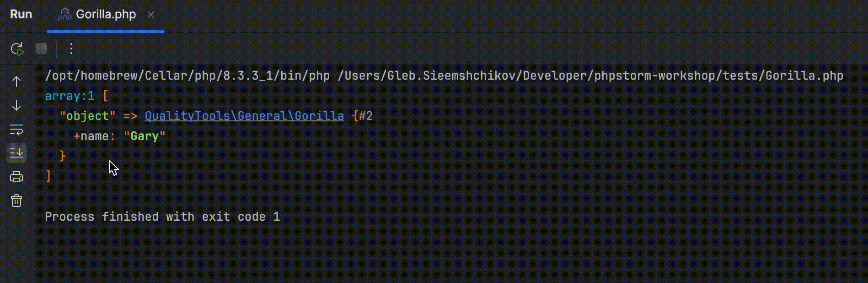Clear all output with trash icon

16,201
